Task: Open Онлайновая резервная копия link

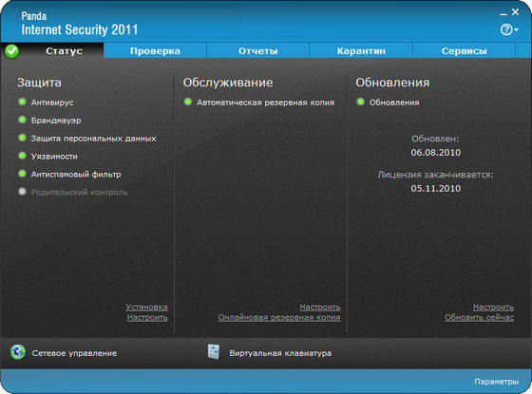Action: pyautogui.click(x=279, y=317)
